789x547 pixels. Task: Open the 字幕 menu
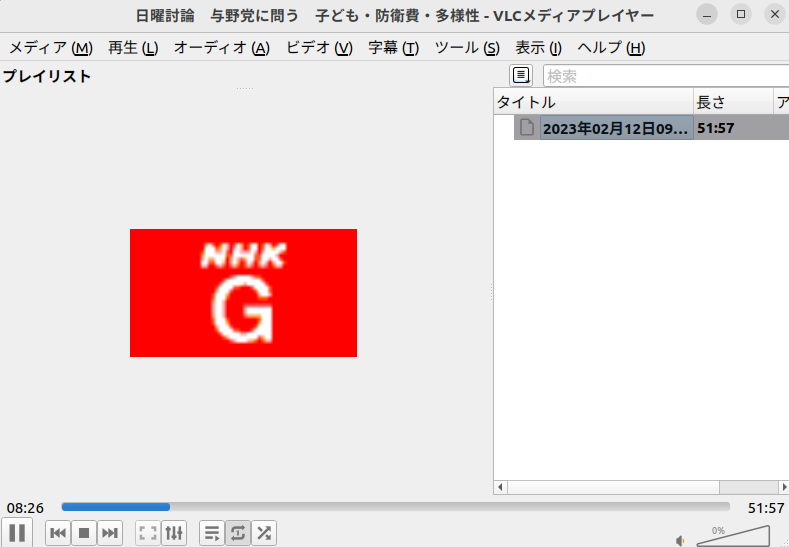click(393, 48)
